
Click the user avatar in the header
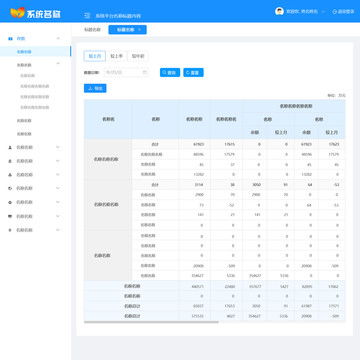click(x=279, y=11)
